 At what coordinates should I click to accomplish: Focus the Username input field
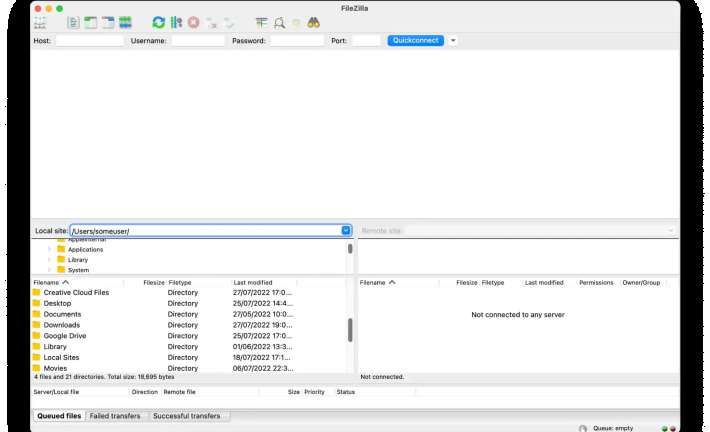[x=198, y=41]
